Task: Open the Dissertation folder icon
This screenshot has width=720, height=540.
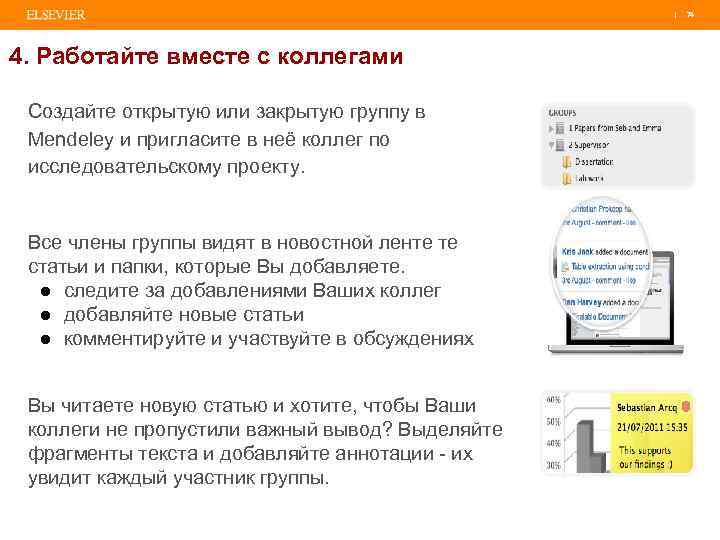Action: (x=567, y=162)
